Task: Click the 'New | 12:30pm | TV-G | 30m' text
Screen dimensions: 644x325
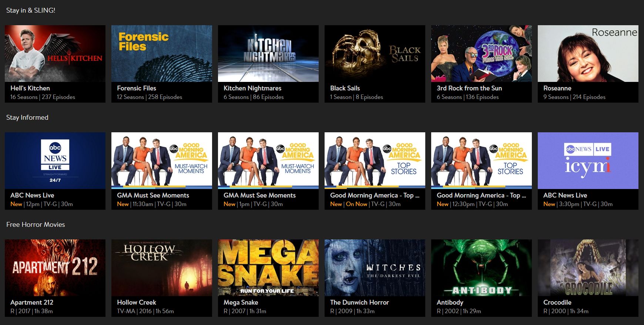Action: point(472,204)
